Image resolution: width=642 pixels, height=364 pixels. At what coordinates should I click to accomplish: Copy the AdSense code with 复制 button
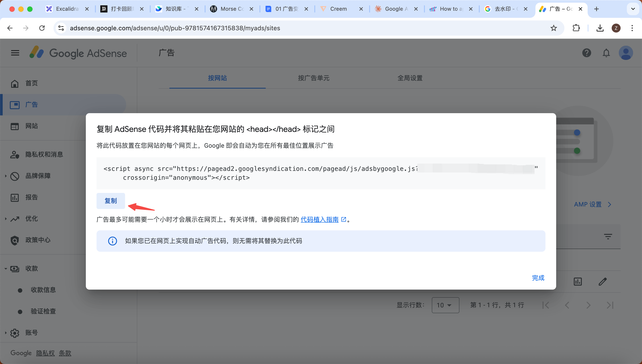(x=111, y=201)
